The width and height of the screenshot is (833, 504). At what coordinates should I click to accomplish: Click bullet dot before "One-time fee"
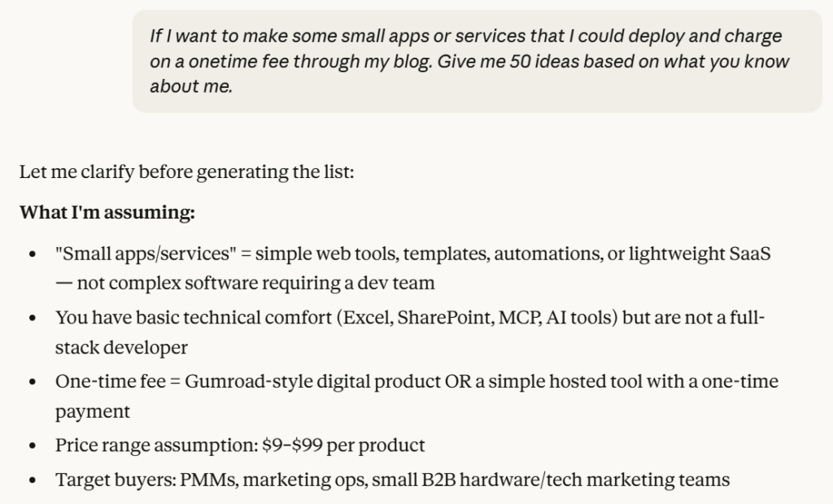[x=32, y=382]
